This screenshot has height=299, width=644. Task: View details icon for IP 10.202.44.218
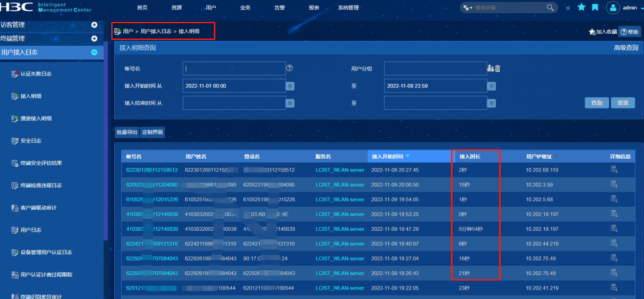(614, 243)
